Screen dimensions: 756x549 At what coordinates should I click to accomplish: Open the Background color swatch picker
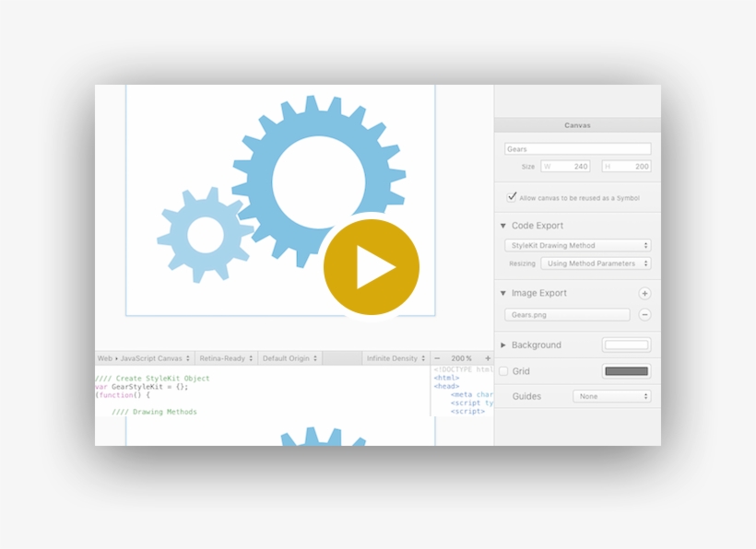pyautogui.click(x=626, y=345)
